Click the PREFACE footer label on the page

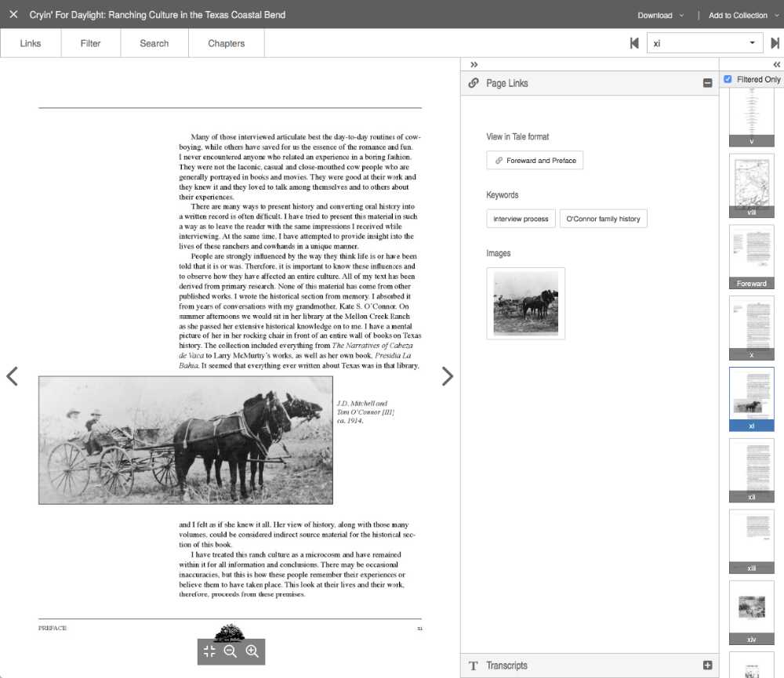point(53,628)
